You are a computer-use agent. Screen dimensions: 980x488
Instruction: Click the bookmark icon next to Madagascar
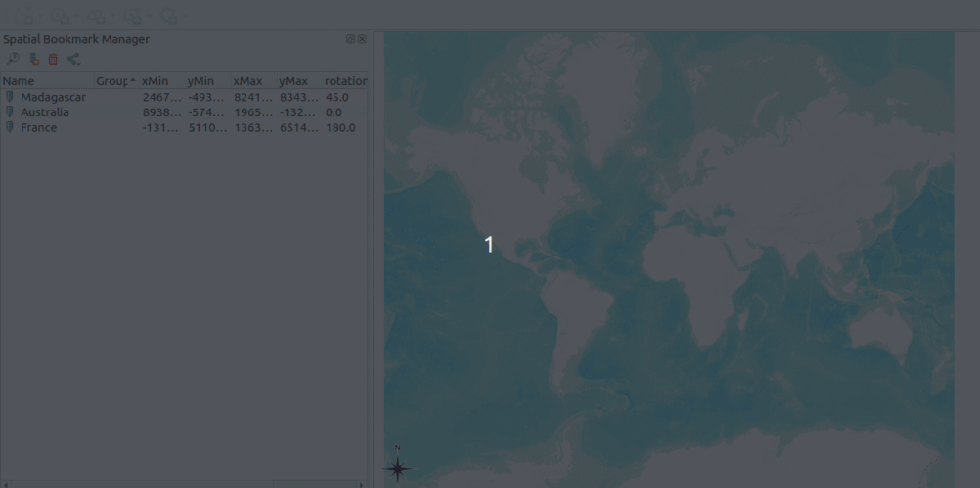coord(10,97)
